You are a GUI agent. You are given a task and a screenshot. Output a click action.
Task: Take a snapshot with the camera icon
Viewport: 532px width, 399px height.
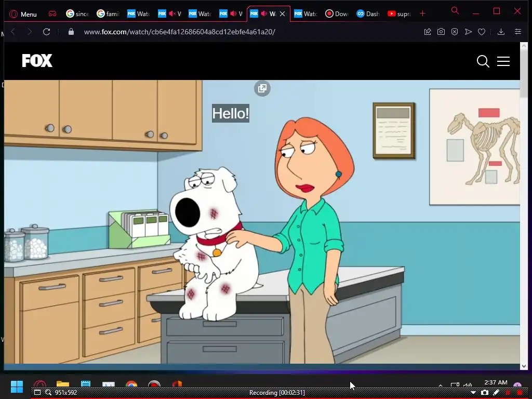point(441,32)
